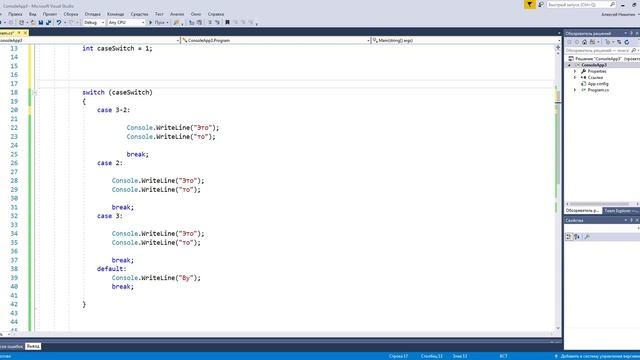Viewport: 640px width, 360px height.
Task: Switch to the Team Explorer tab
Action: click(620, 211)
